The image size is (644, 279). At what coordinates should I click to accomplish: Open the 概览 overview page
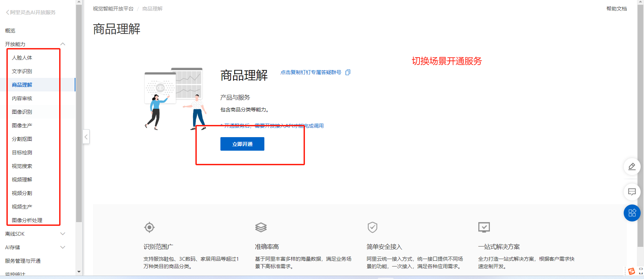click(10, 30)
